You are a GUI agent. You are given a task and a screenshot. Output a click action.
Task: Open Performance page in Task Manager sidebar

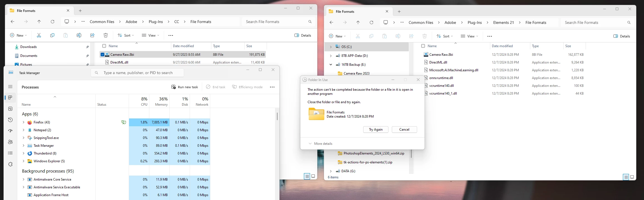[x=10, y=109]
